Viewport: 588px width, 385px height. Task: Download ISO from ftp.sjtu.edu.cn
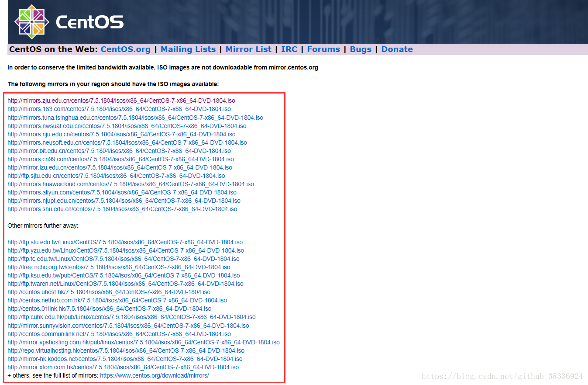[x=117, y=176]
